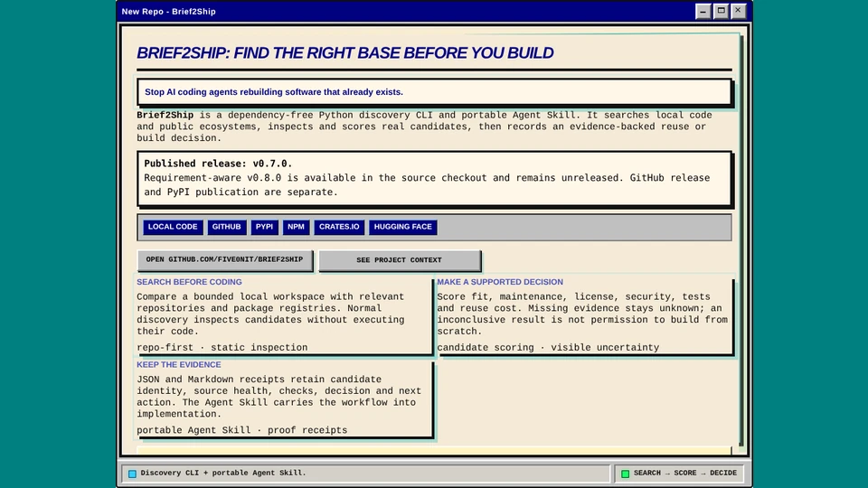This screenshot has width=868, height=488.
Task: Select the Hugging Face tag
Action: click(403, 227)
